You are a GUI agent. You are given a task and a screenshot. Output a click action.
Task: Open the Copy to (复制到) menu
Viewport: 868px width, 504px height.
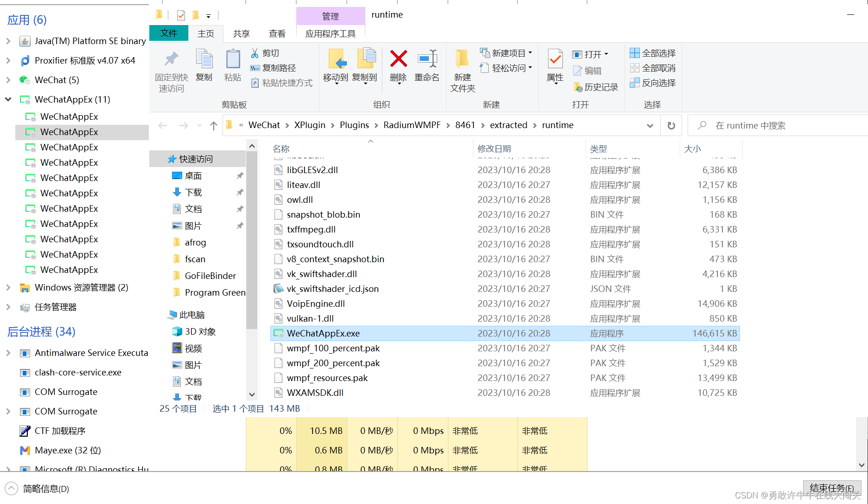point(364,66)
